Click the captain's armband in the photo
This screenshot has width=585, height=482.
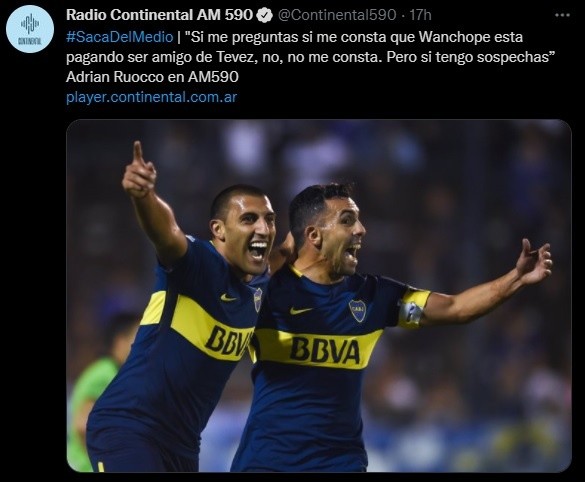tap(414, 309)
